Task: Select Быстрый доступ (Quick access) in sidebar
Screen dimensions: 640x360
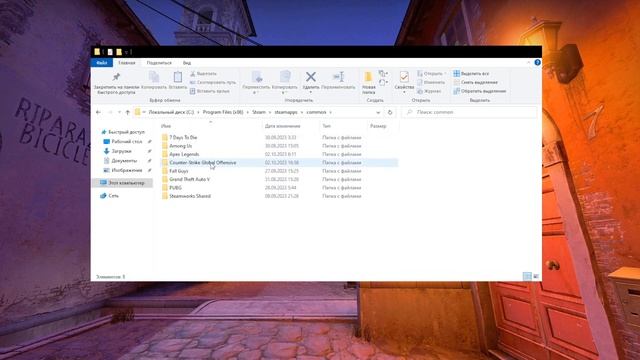Action: 122,132
